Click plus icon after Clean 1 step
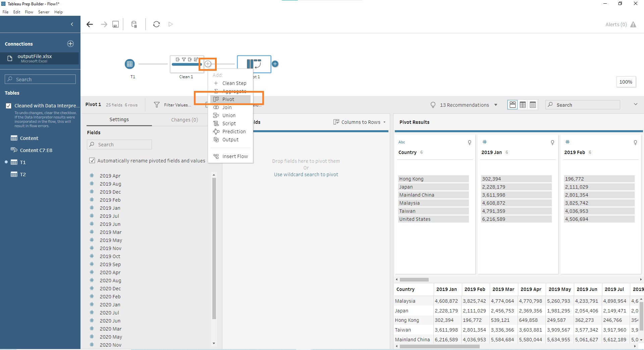 coord(208,64)
